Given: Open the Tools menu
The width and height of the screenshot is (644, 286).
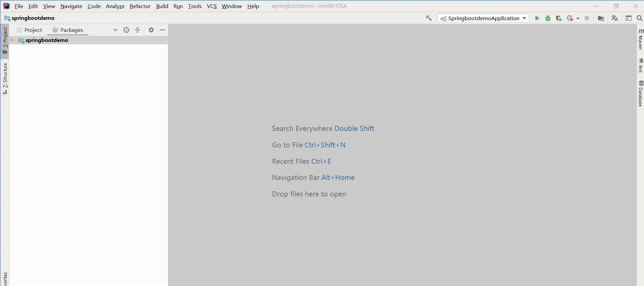Looking at the screenshot, I should click(x=195, y=6).
